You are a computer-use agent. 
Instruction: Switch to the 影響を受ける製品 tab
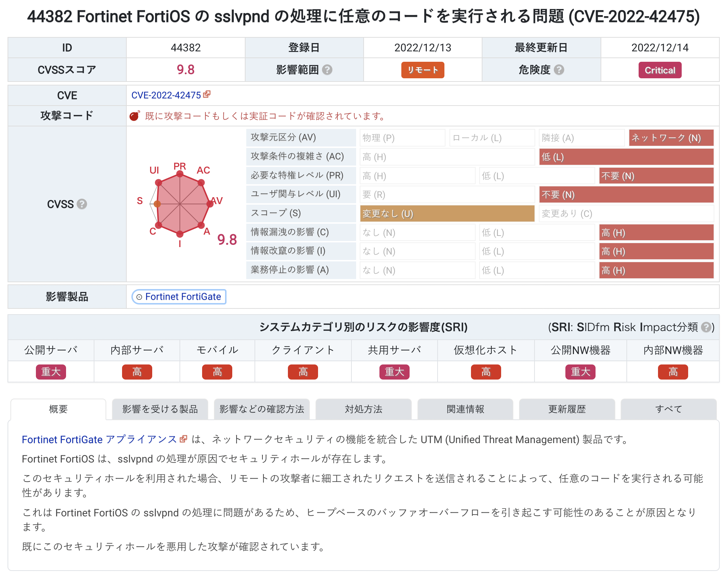[160, 409]
